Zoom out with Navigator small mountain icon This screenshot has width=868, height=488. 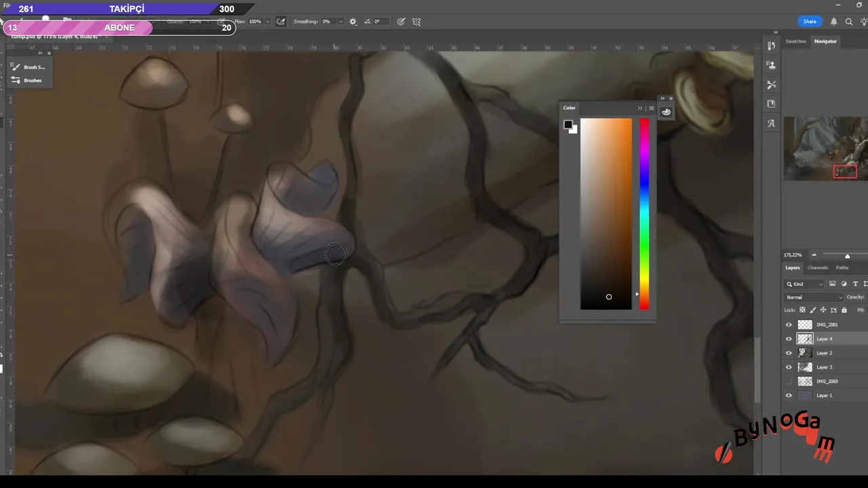tap(814, 256)
